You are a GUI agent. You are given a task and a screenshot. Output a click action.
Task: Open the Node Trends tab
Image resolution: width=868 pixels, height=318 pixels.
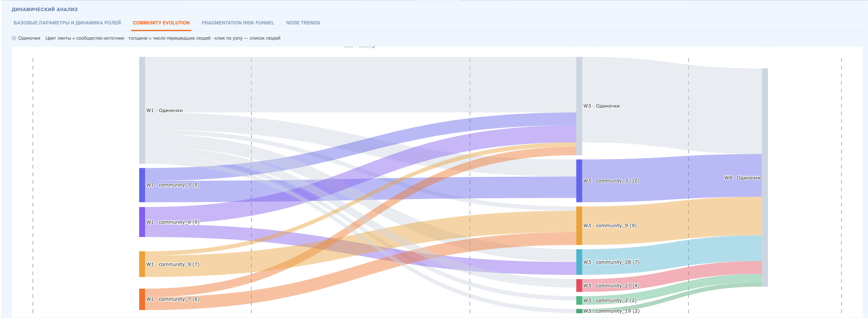pyautogui.click(x=303, y=23)
